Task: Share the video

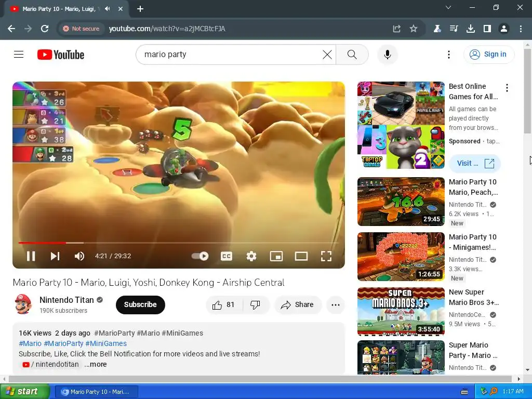Action: pyautogui.click(x=298, y=304)
